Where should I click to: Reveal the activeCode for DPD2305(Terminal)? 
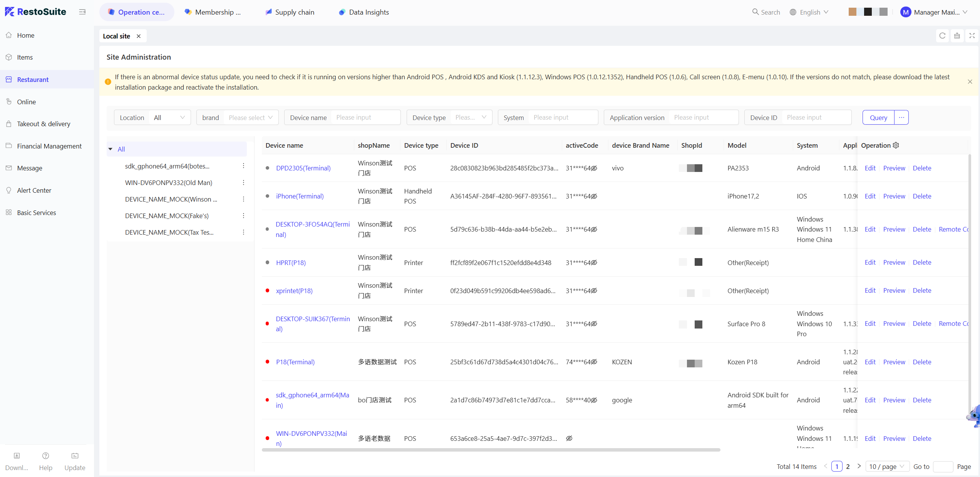coord(594,168)
